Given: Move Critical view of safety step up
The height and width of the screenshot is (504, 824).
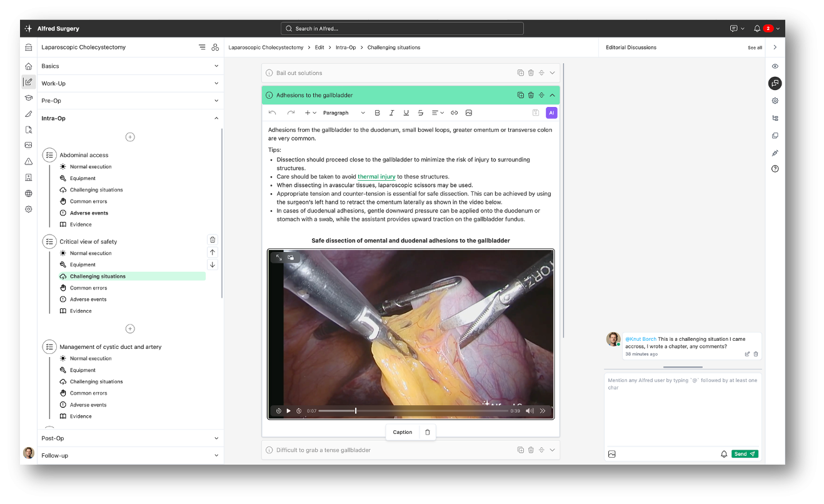Looking at the screenshot, I should coord(213,252).
